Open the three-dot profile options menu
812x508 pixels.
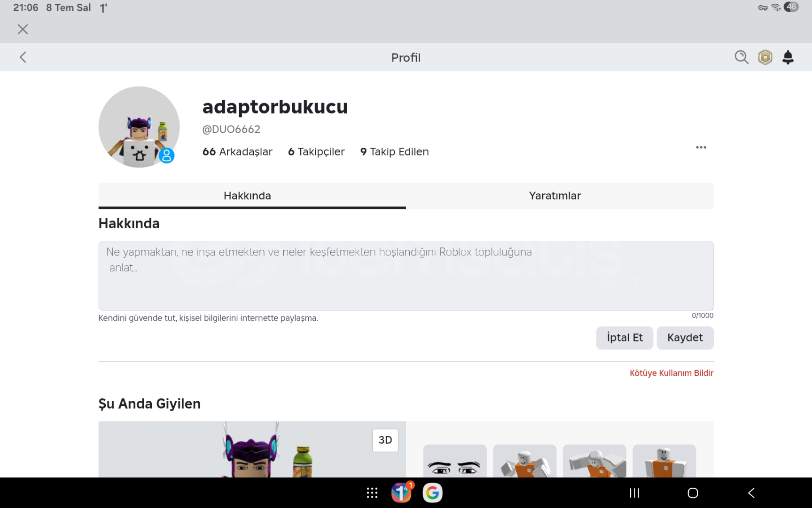[x=701, y=147]
